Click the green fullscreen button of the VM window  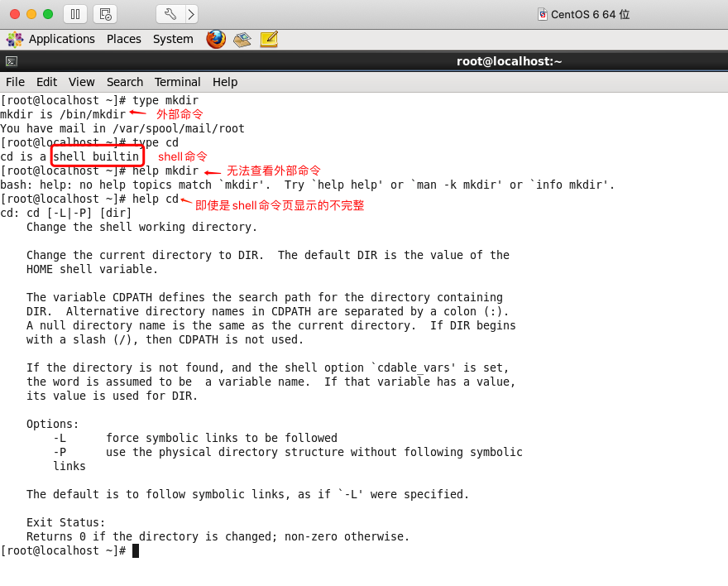point(48,14)
